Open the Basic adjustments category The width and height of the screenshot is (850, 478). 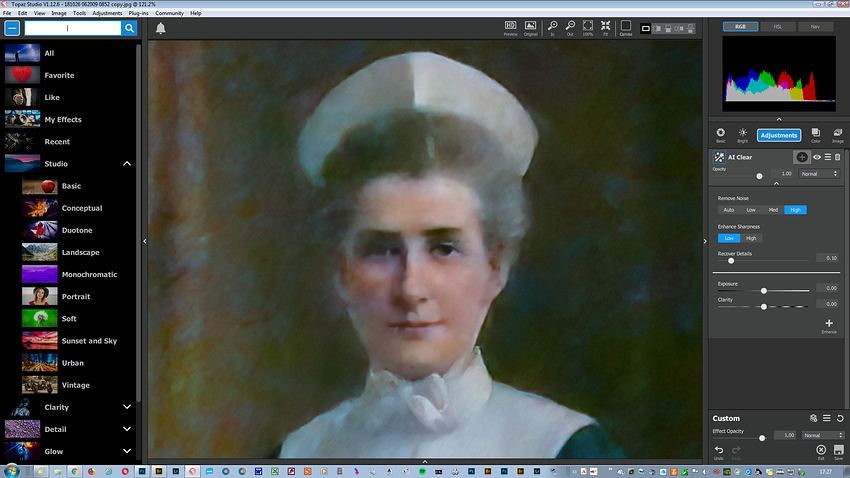720,135
